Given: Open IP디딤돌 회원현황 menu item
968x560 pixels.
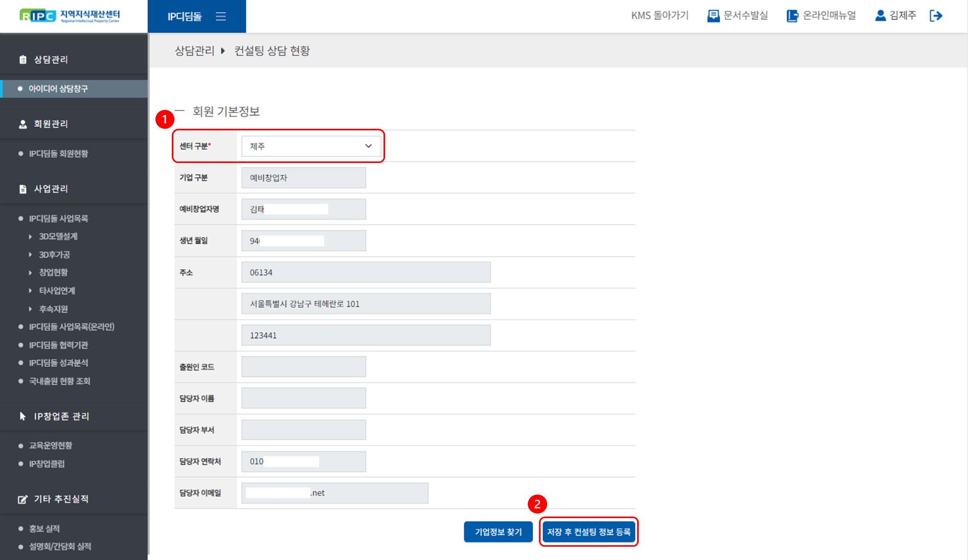Looking at the screenshot, I should [58, 154].
